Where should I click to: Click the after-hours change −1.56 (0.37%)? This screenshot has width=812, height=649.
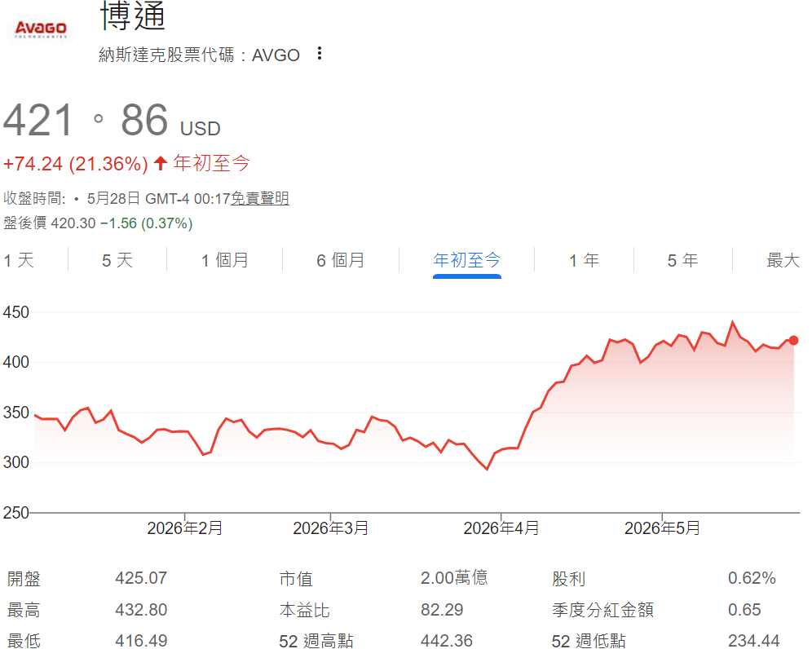coord(147,223)
